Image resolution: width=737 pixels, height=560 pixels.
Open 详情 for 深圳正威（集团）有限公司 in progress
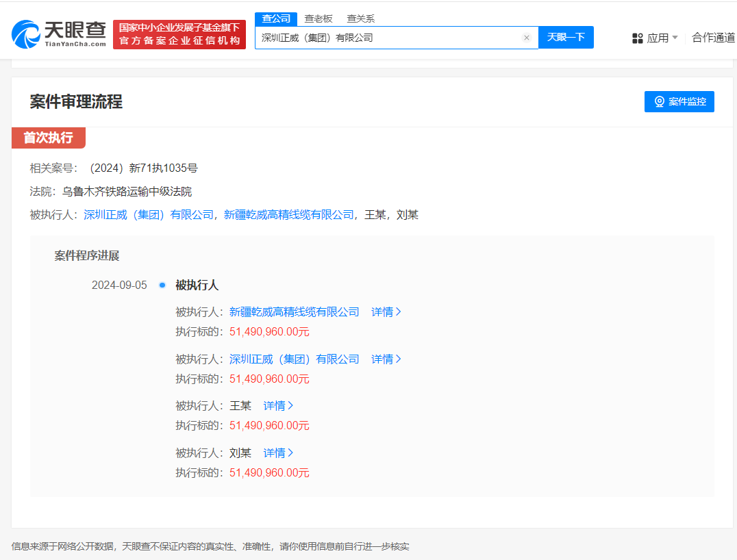click(x=386, y=359)
